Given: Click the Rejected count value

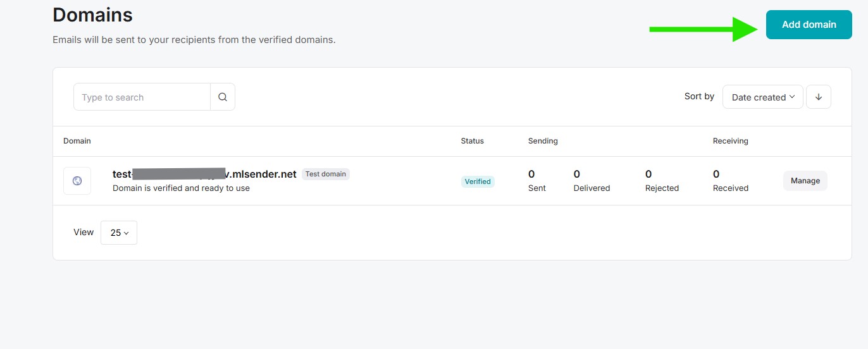Looking at the screenshot, I should [x=648, y=174].
